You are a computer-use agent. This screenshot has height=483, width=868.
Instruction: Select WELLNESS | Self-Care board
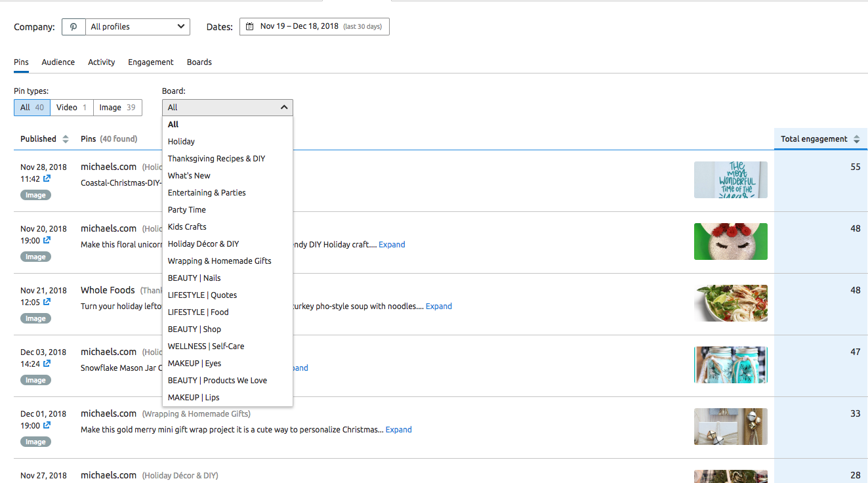(x=228, y=346)
